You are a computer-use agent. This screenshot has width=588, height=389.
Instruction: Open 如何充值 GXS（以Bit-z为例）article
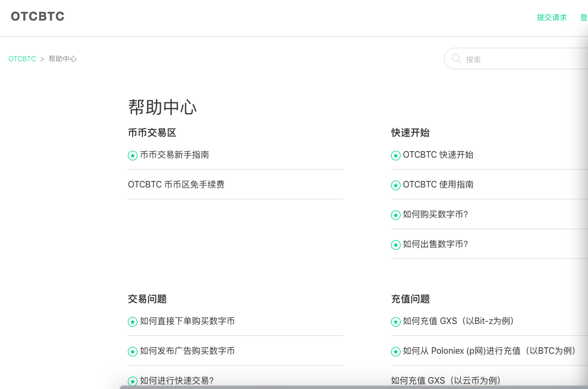click(x=458, y=321)
